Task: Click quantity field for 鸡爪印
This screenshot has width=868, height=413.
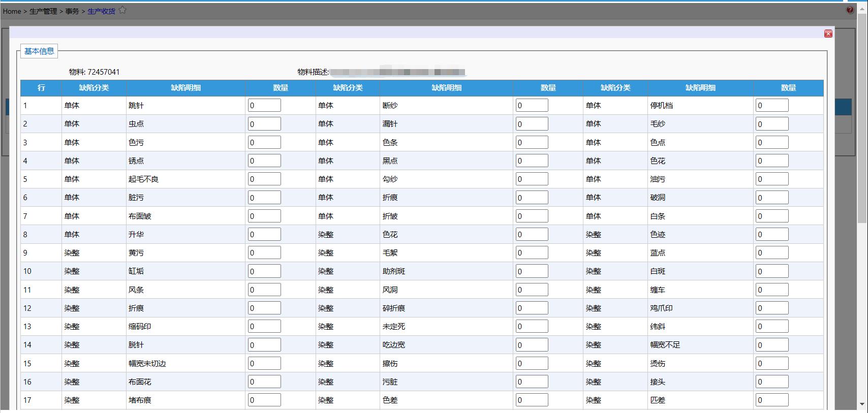Action: 772,308
